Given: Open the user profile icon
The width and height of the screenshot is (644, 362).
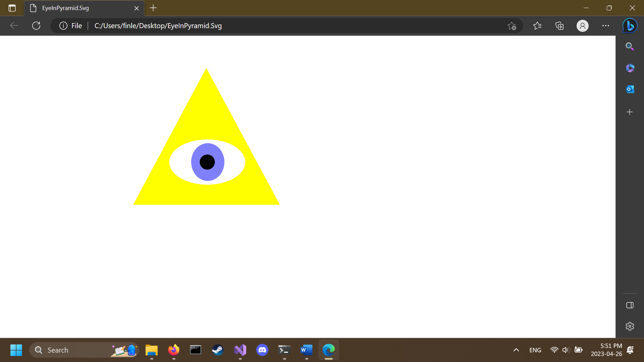Looking at the screenshot, I should coord(582,26).
